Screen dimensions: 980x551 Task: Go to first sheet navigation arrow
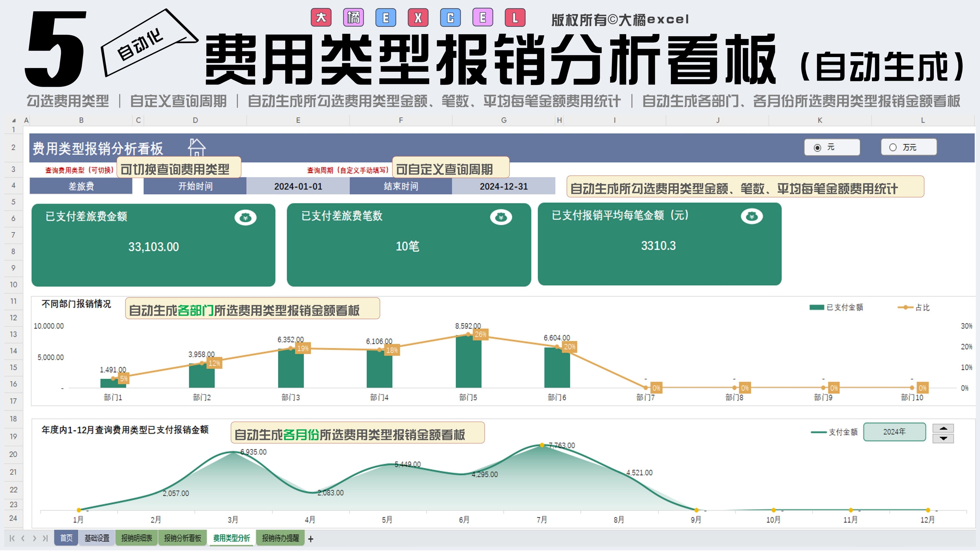(x=12, y=538)
